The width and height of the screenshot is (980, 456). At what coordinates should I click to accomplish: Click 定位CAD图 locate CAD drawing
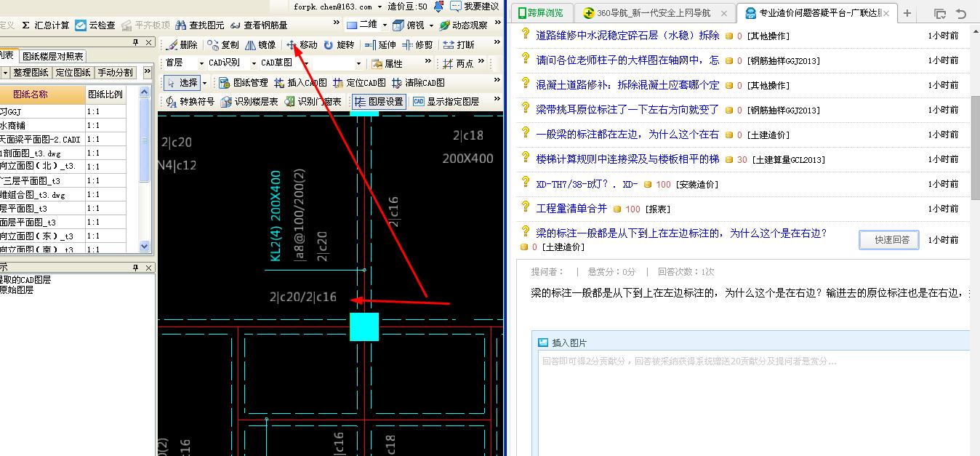(359, 82)
